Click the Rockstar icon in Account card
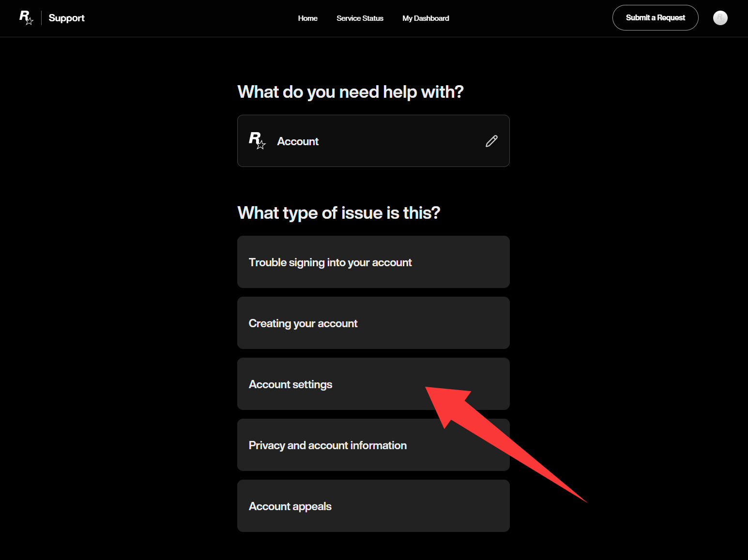The image size is (748, 560). click(x=257, y=140)
